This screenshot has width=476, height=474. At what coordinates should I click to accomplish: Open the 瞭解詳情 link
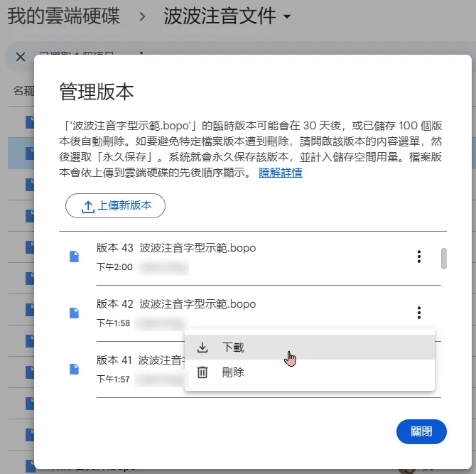click(x=281, y=173)
